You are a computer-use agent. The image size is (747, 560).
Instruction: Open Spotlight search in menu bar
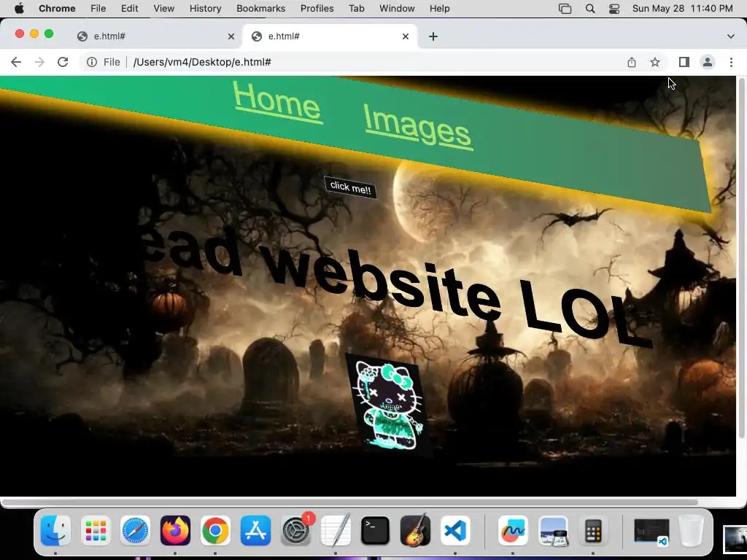(x=589, y=9)
